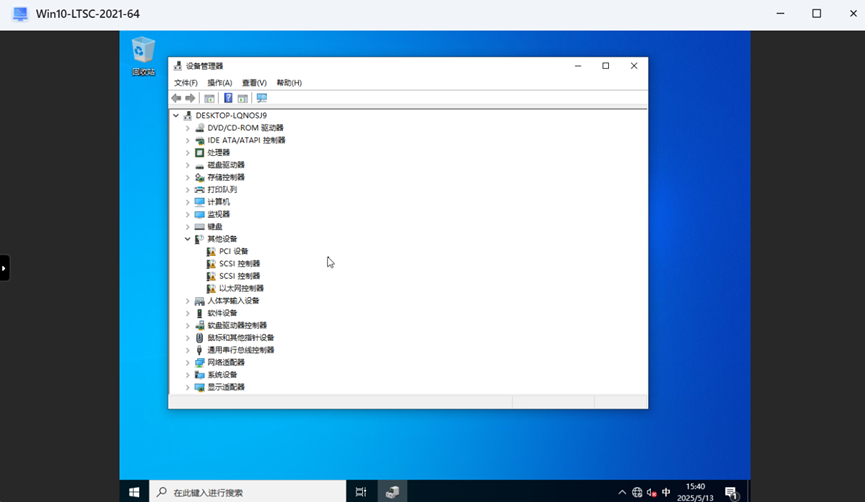
Task: Click the Back arrow in Device Manager toolbar
Action: tap(176, 98)
